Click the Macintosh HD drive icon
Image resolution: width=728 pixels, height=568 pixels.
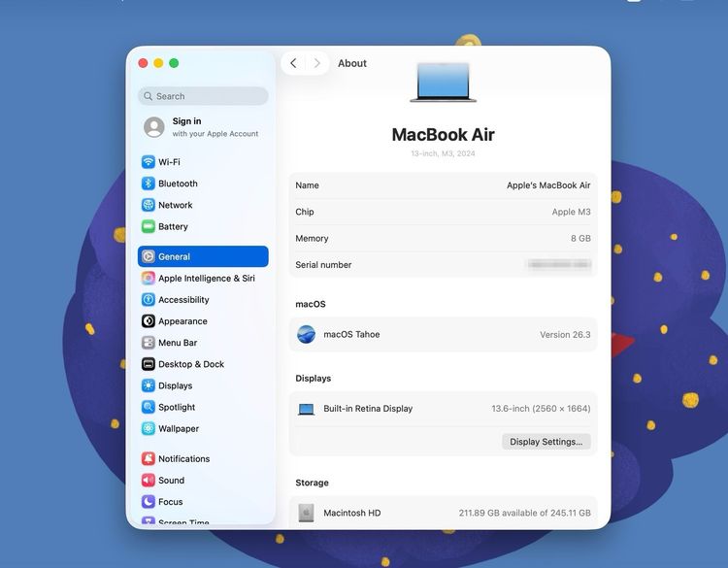(x=306, y=513)
